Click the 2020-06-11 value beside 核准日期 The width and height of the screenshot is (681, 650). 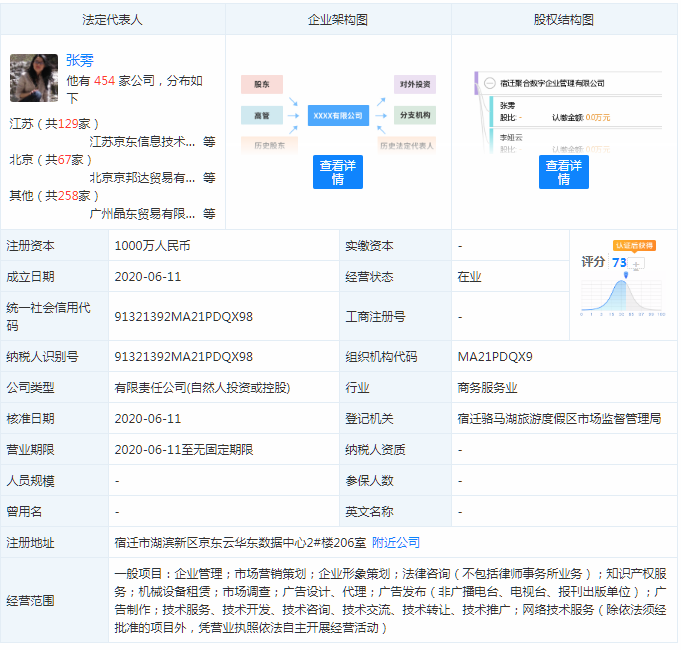[148, 419]
